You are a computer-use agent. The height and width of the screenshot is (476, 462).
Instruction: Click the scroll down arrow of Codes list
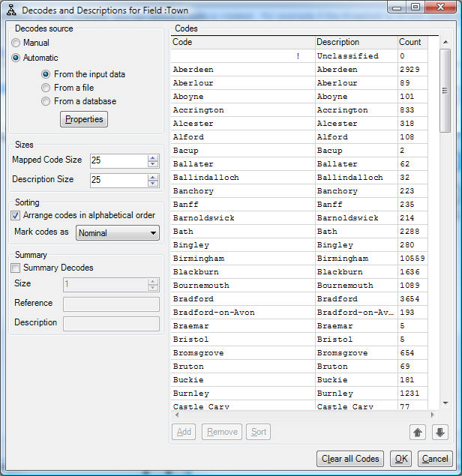(445, 403)
